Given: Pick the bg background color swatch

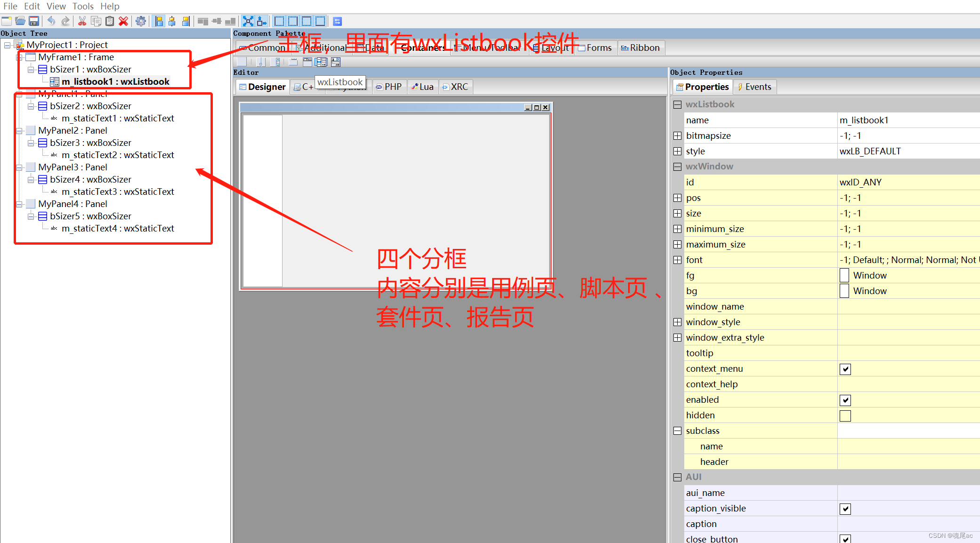Looking at the screenshot, I should pyautogui.click(x=844, y=291).
